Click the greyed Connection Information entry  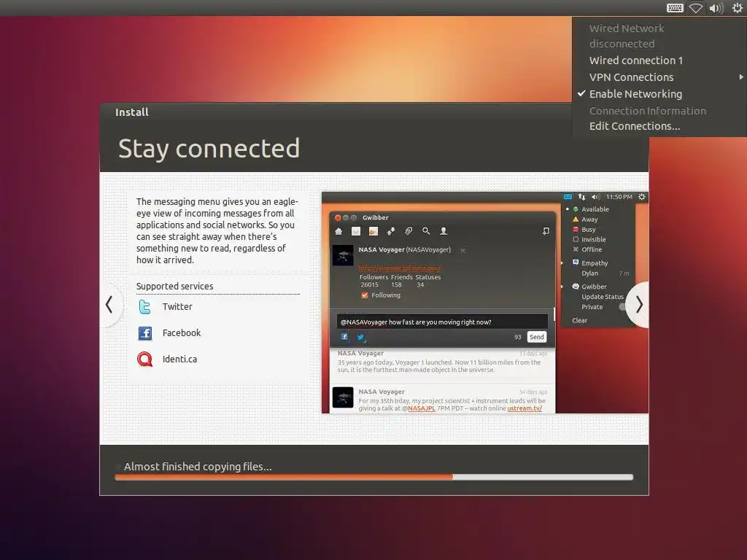[648, 111]
